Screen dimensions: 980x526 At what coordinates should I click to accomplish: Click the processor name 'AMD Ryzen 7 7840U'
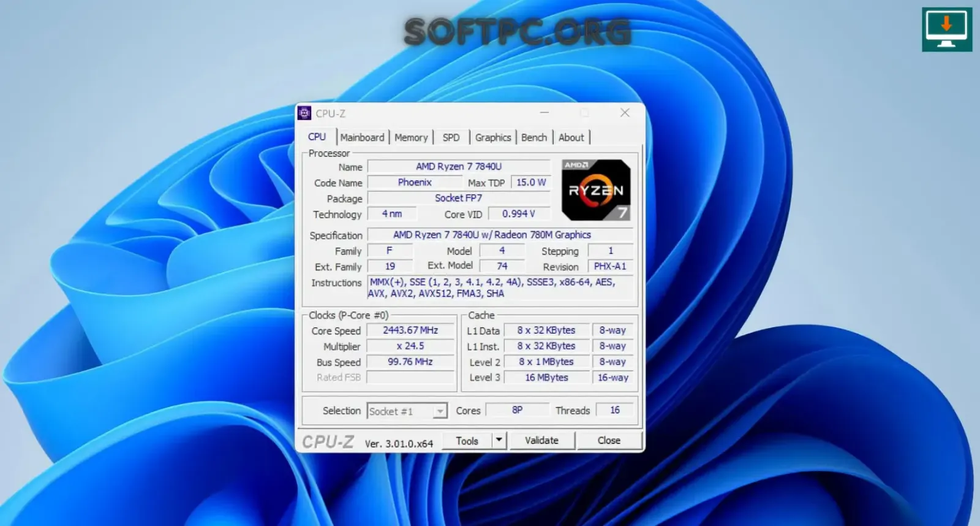(x=459, y=166)
